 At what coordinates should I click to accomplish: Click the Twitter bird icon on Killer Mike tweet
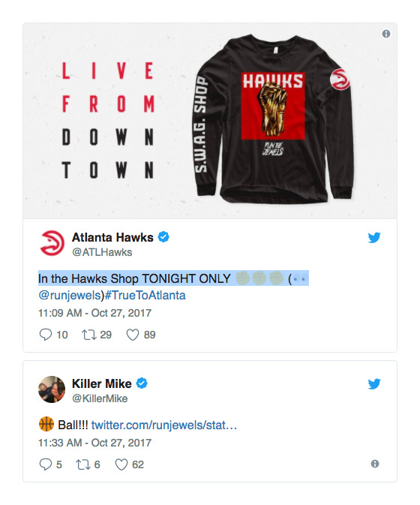point(374,383)
